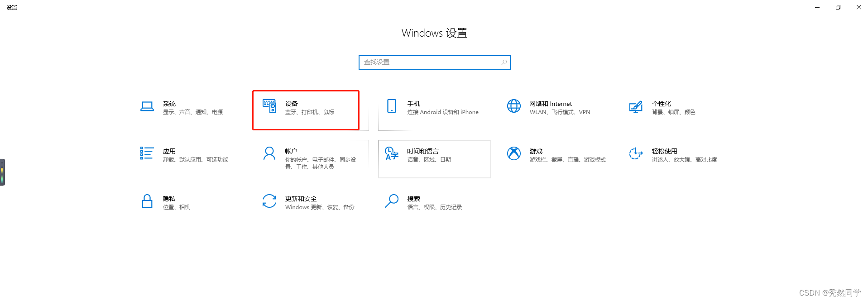Click Windows 更新、恢复、备份 description
The height and width of the screenshot is (301, 868).
pyautogui.click(x=320, y=207)
